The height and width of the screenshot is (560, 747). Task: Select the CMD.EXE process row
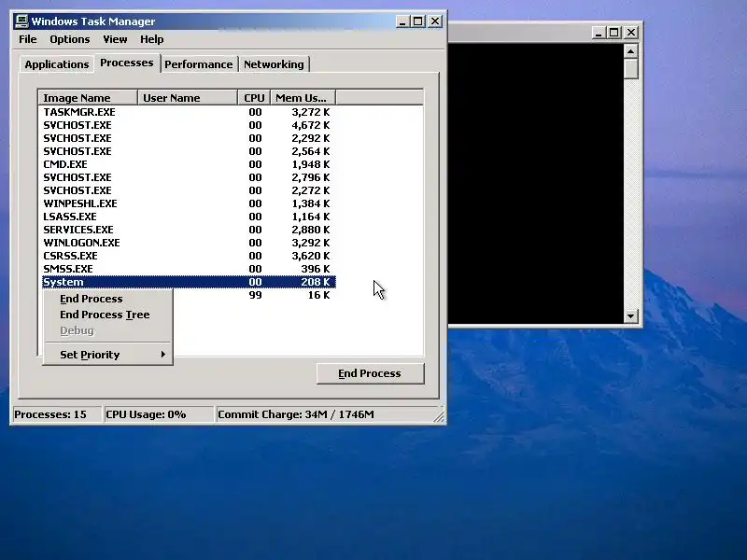(189, 164)
